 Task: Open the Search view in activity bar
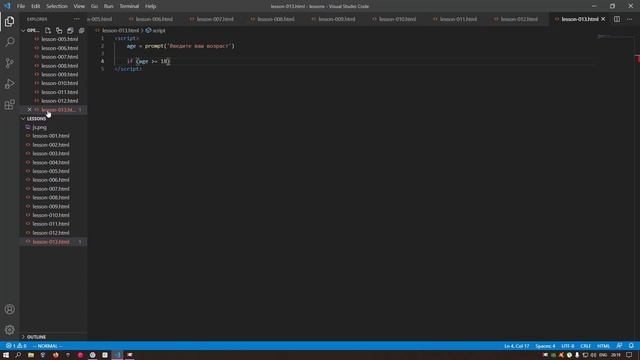9,42
